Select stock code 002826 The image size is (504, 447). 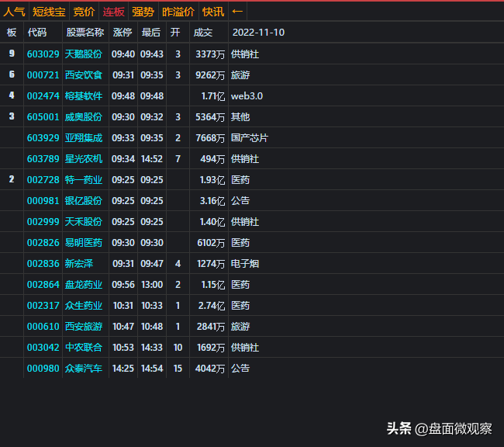(43, 243)
